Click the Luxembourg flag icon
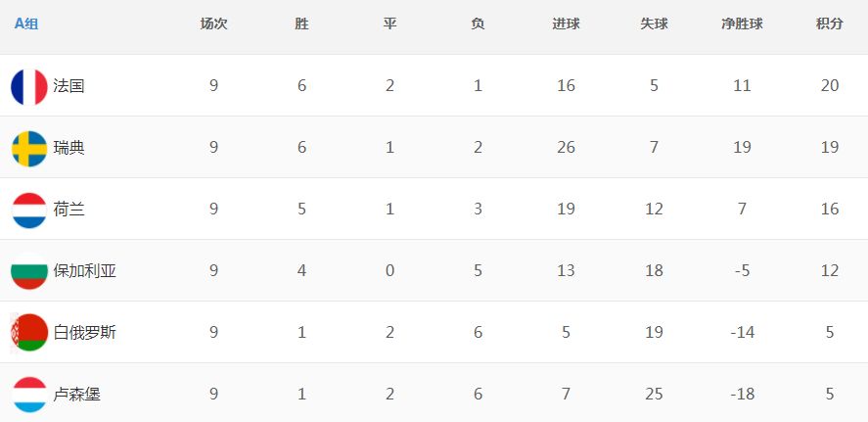The width and height of the screenshot is (868, 422). coord(29,395)
